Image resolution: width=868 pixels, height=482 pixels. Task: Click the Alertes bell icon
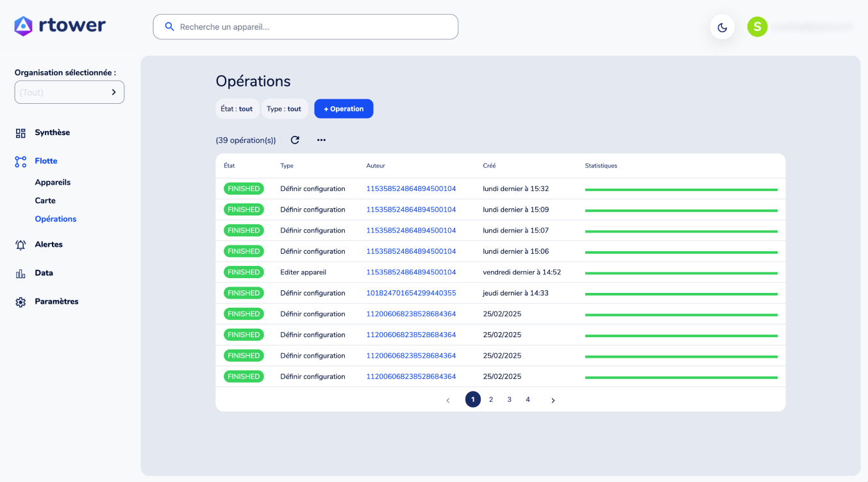click(x=21, y=245)
